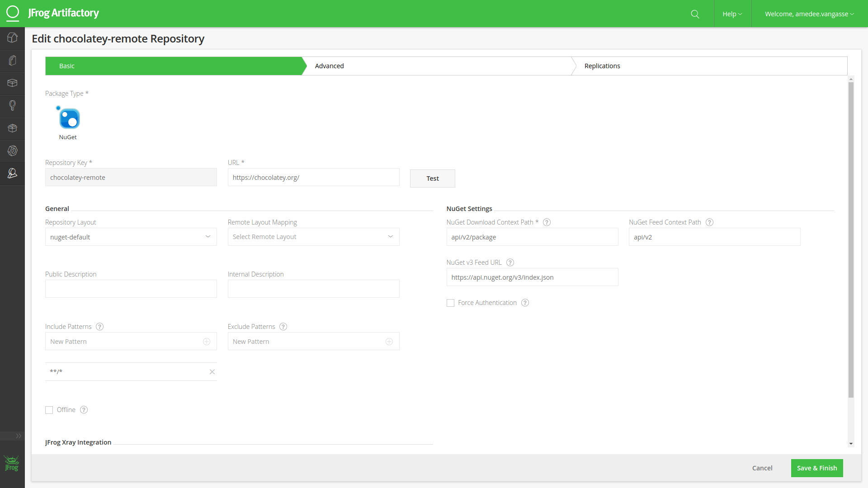Click the scrollbar down arrow
Screen dimensions: 868x488
[851, 444]
